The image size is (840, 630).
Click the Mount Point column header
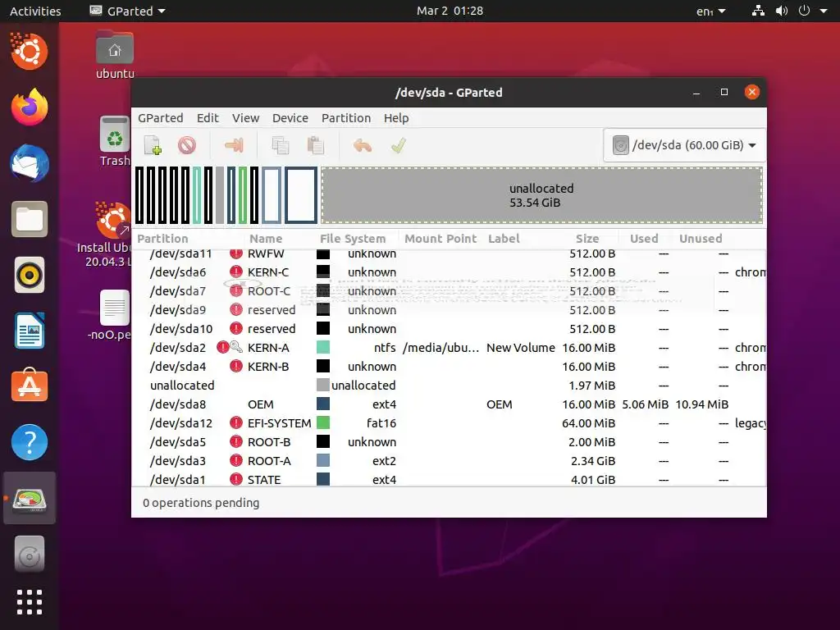click(441, 239)
